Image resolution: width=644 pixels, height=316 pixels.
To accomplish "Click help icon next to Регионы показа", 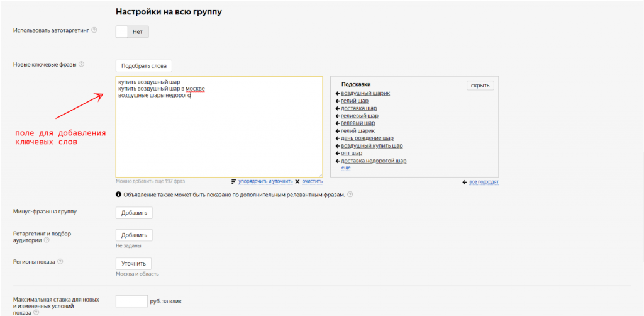I will pos(60,262).
